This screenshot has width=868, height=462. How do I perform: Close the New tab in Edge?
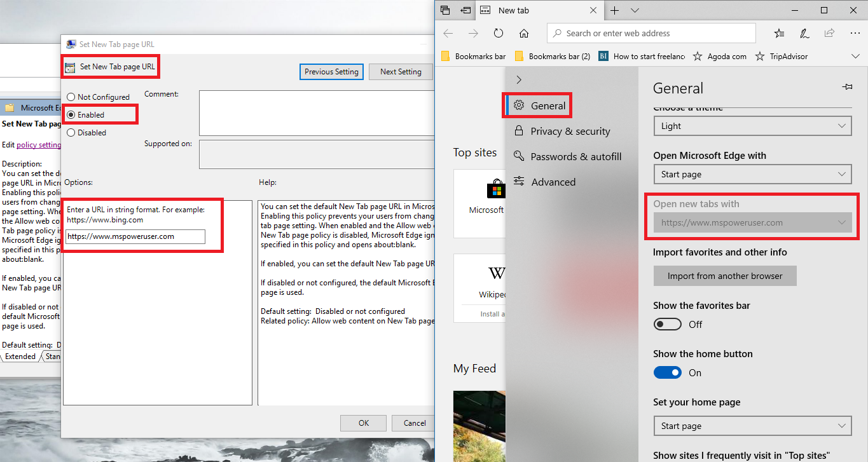tap(594, 10)
